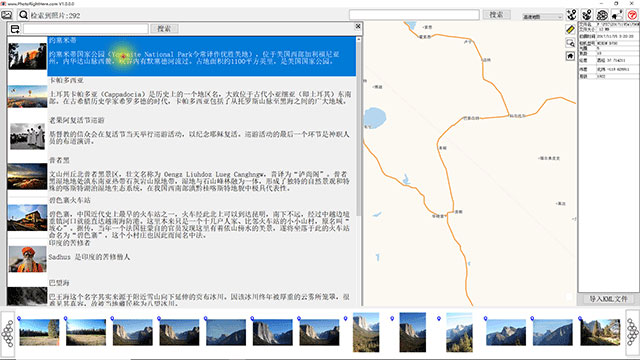Viewport: 640px width, 360px height.
Task: Click the 搜索 button in the list panel
Action: pyautogui.click(x=164, y=29)
